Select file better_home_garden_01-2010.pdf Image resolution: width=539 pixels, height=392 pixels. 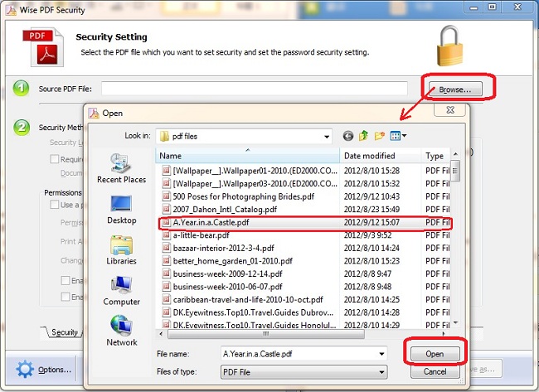tap(233, 261)
